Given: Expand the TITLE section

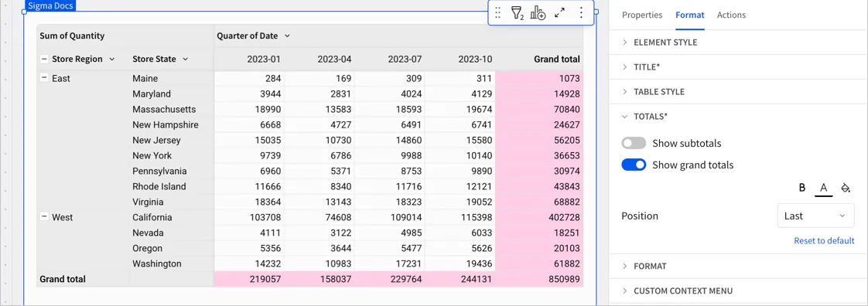Looking at the screenshot, I should coord(739,67).
